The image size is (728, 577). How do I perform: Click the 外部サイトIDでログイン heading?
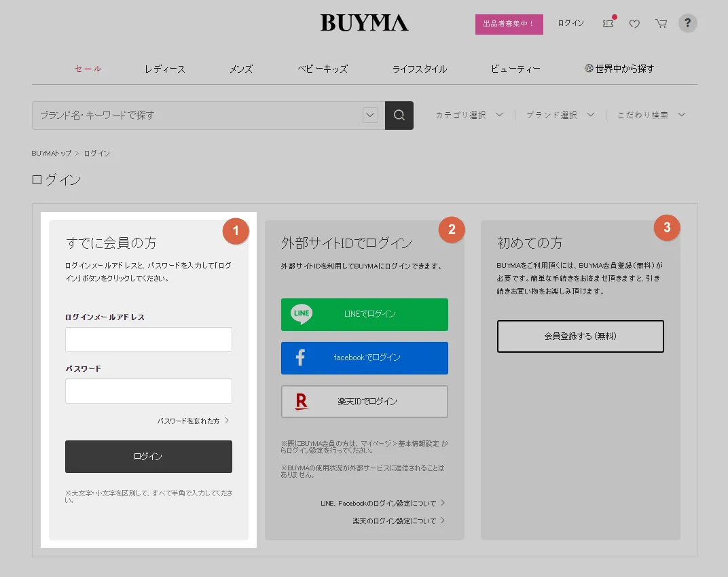(x=346, y=243)
